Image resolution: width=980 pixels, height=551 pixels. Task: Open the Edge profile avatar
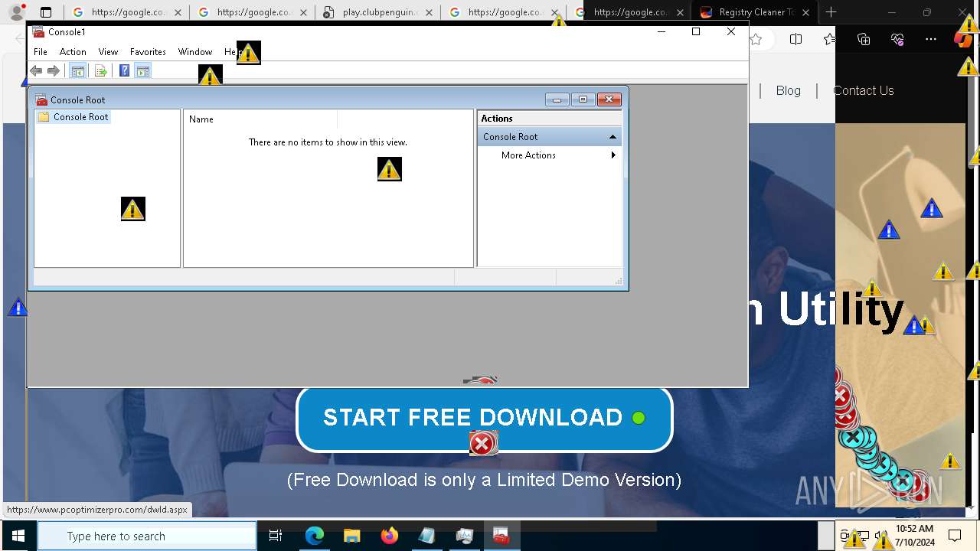16,12
